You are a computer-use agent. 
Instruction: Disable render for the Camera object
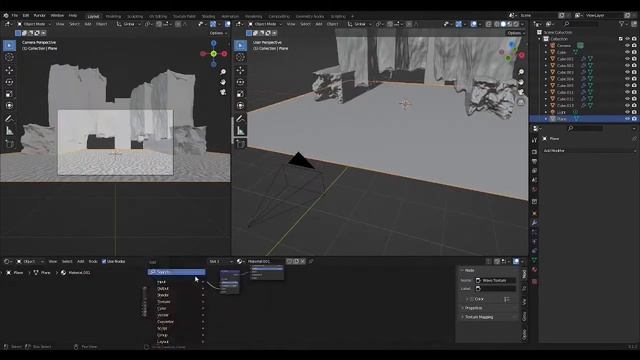tap(634, 46)
